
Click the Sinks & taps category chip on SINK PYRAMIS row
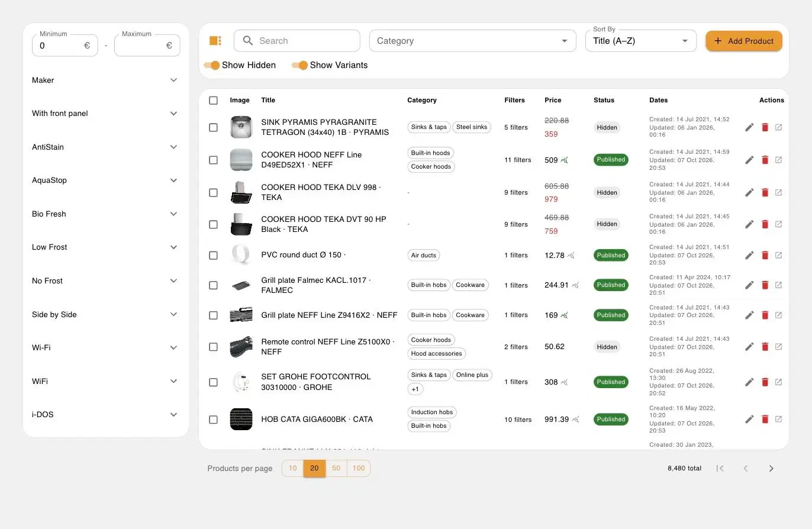(x=429, y=127)
